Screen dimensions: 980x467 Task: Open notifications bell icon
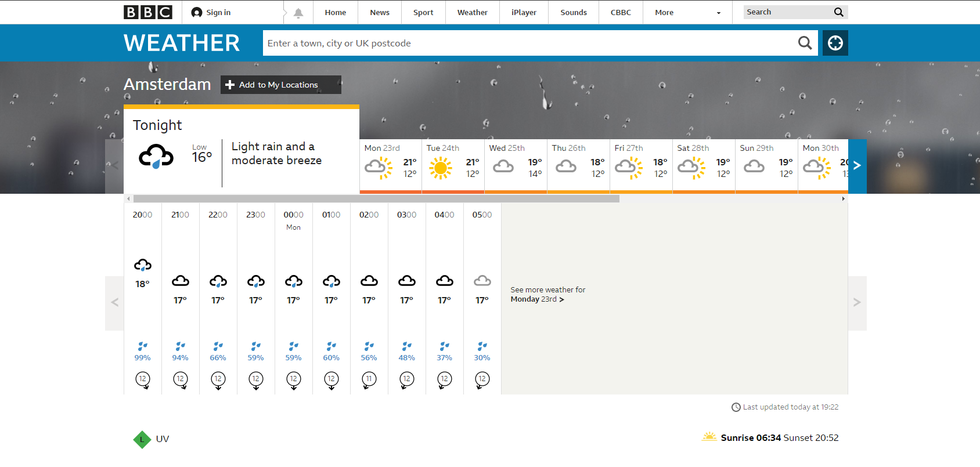click(x=298, y=13)
